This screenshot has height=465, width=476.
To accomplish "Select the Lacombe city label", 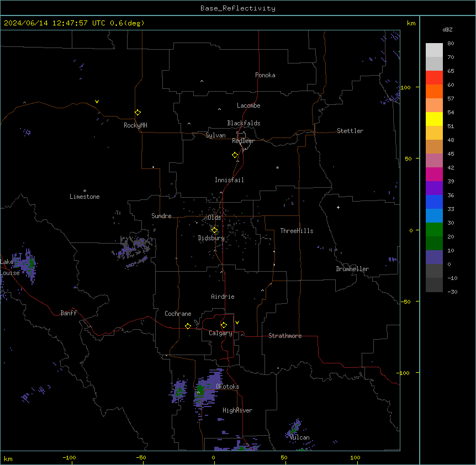I will [248, 105].
